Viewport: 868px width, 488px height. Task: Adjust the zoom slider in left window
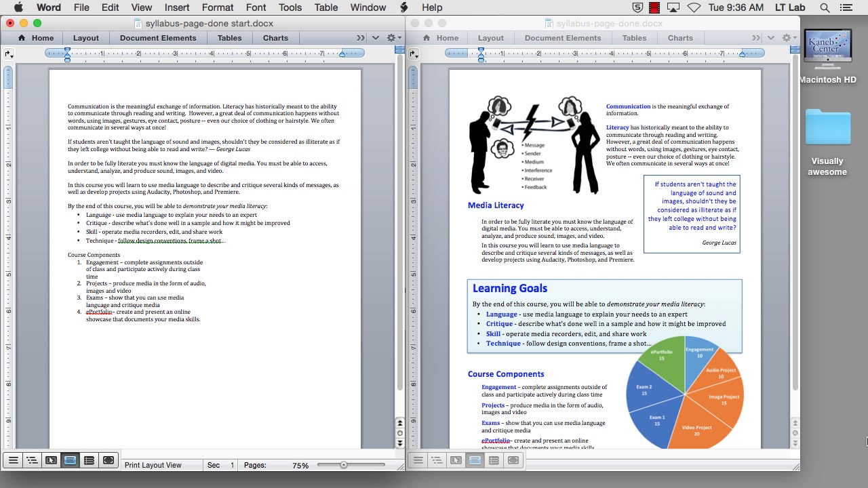click(344, 465)
